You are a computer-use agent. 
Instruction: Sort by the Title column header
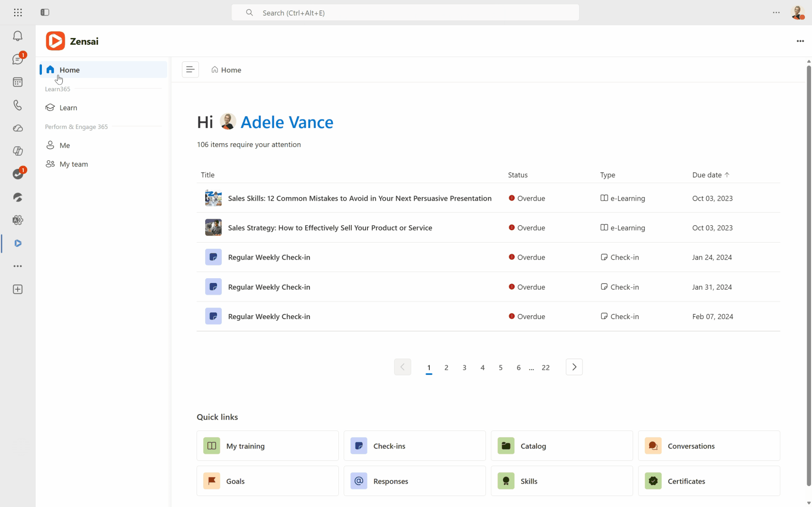click(x=208, y=175)
